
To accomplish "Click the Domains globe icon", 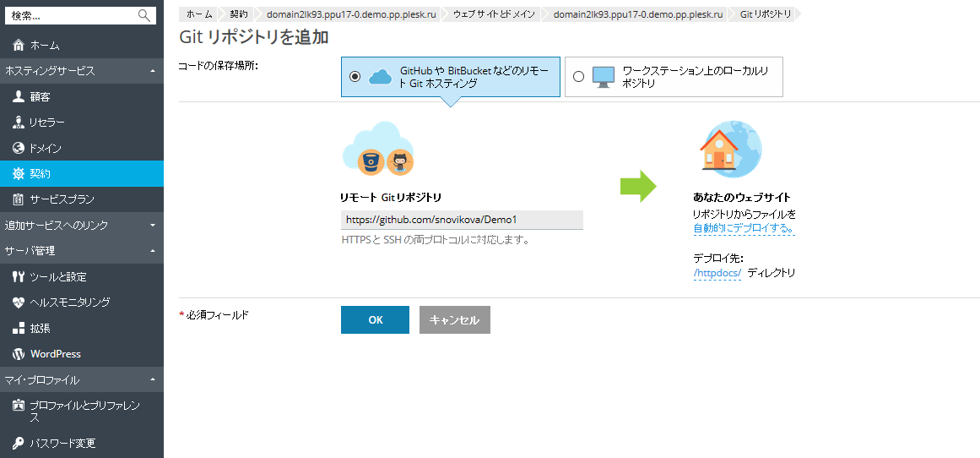I will point(19,148).
